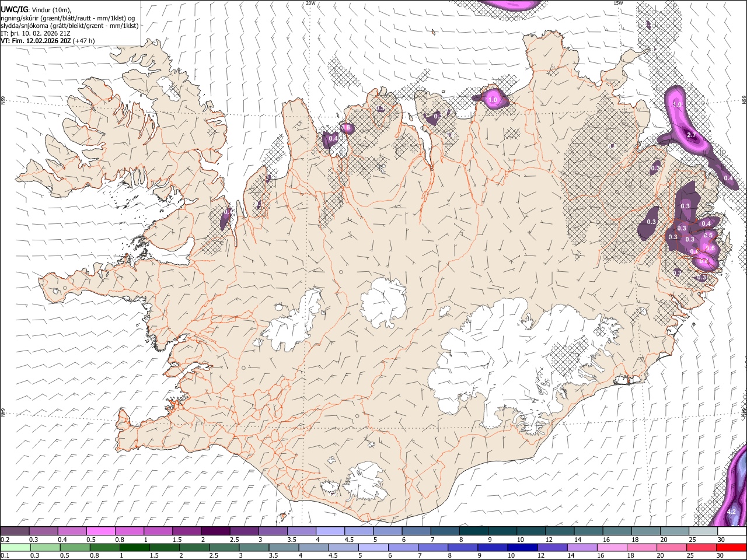The image size is (747, 560).
Task: Pick the white swatch after 30 in upper scale
Action: point(732,531)
